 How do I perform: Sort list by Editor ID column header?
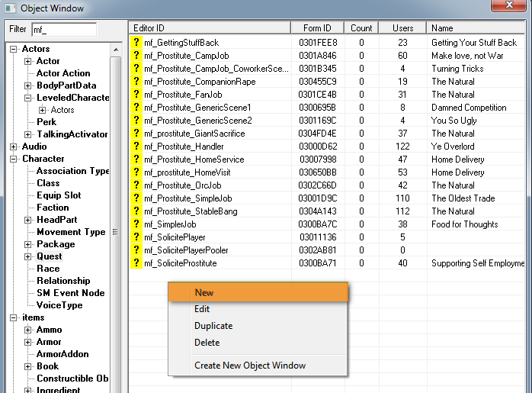(210, 28)
